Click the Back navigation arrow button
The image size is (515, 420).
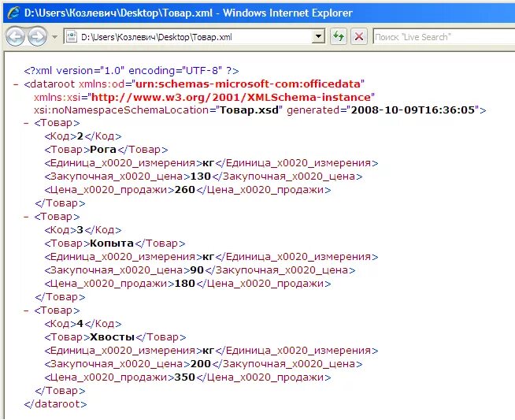pos(16,36)
